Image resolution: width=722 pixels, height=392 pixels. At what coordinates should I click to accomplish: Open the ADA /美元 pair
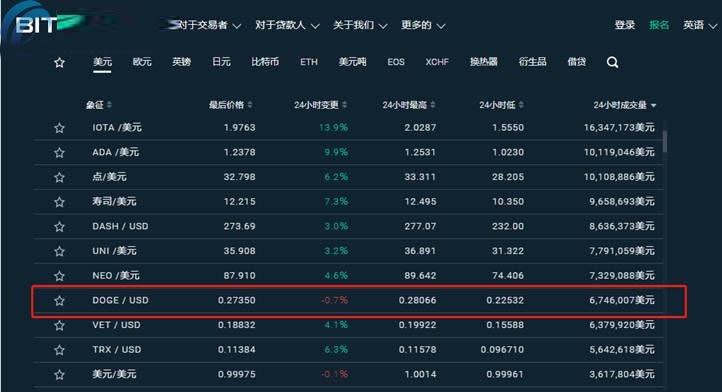coord(116,152)
